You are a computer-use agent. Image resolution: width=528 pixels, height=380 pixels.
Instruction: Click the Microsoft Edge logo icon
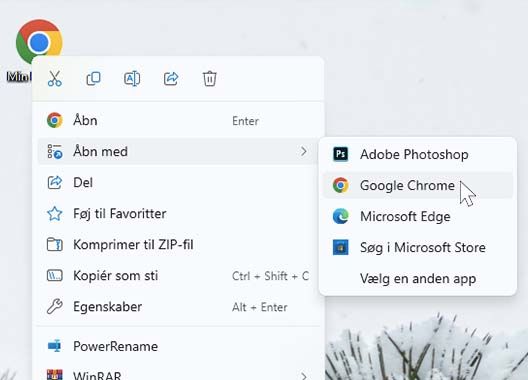(x=340, y=216)
